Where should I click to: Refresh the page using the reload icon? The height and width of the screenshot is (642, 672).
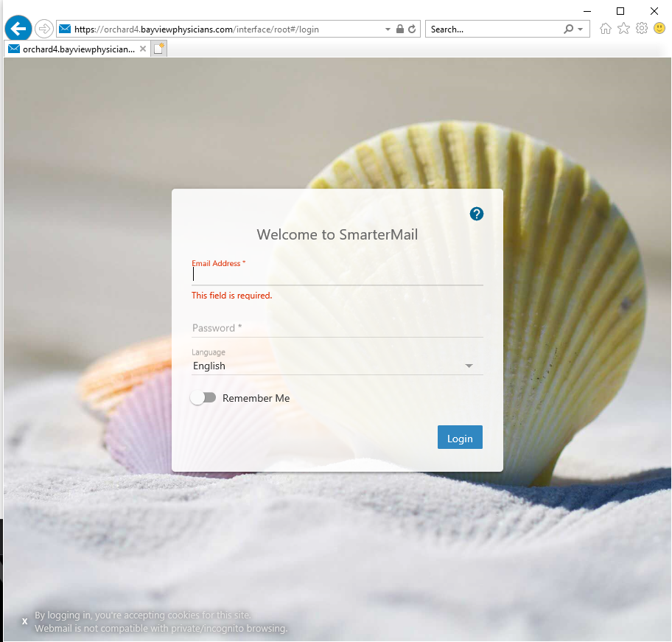click(x=412, y=29)
